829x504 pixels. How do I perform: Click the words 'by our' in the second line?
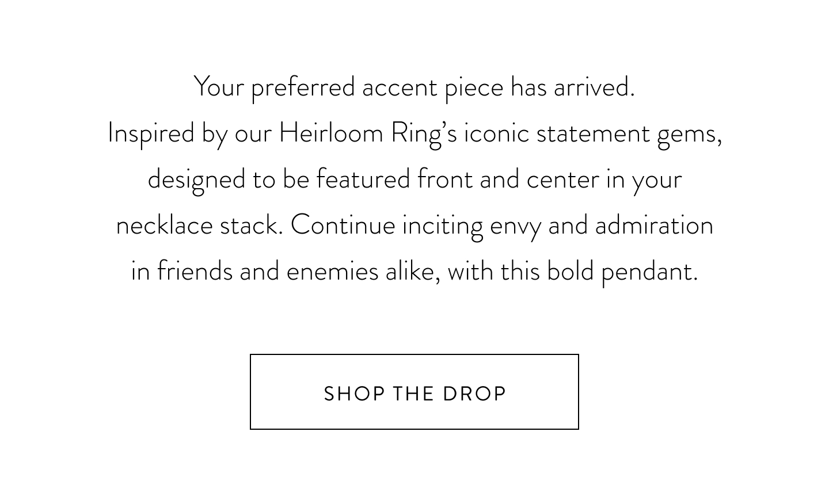[237, 134]
